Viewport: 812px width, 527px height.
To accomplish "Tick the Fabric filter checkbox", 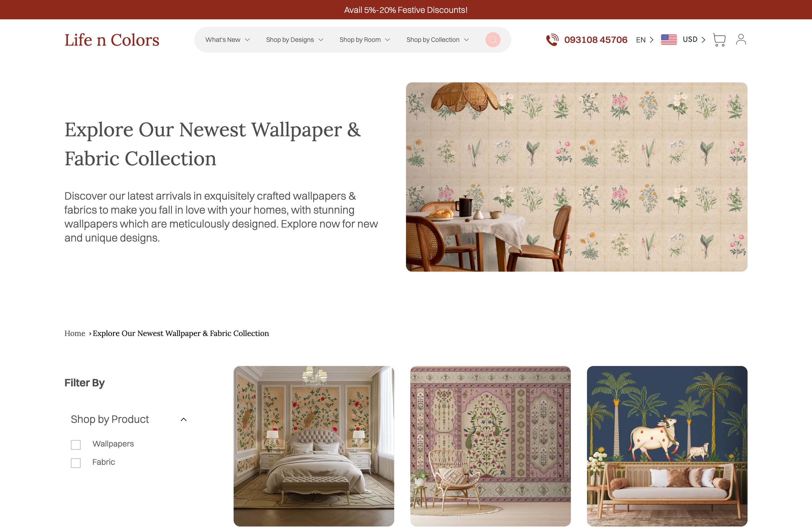I will pyautogui.click(x=76, y=463).
